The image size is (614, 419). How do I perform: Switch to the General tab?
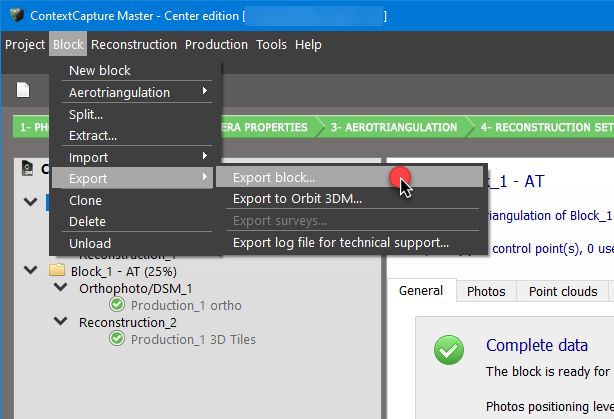coord(421,291)
